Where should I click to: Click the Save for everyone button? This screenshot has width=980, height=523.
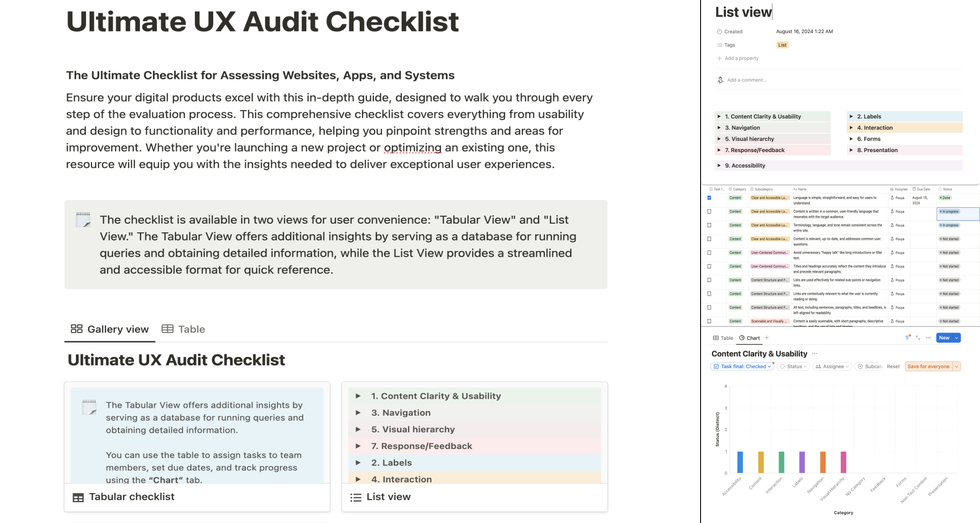pyautogui.click(x=928, y=367)
